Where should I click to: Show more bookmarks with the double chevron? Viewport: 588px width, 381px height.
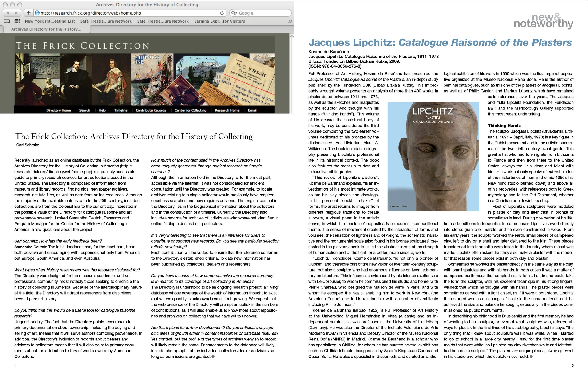(290, 21)
